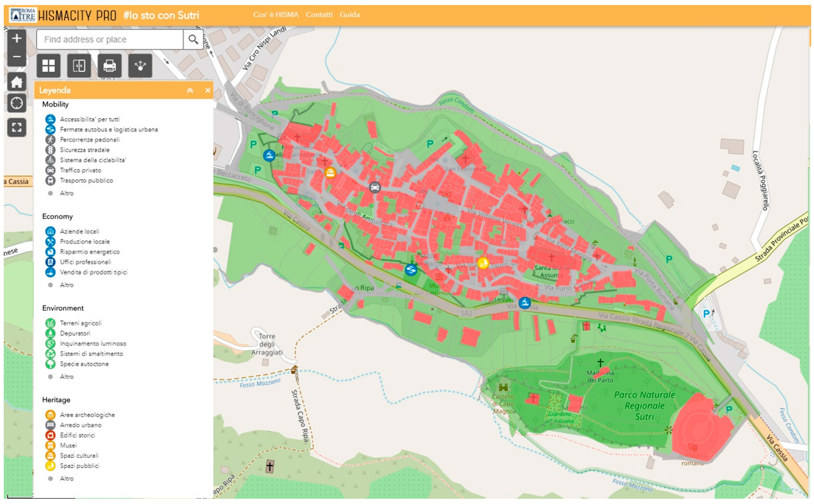
Task: Open the swipe layers tool
Action: click(x=79, y=66)
